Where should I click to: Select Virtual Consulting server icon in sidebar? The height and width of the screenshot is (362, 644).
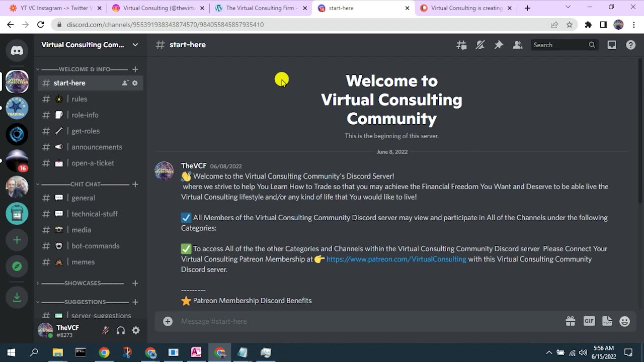(17, 81)
